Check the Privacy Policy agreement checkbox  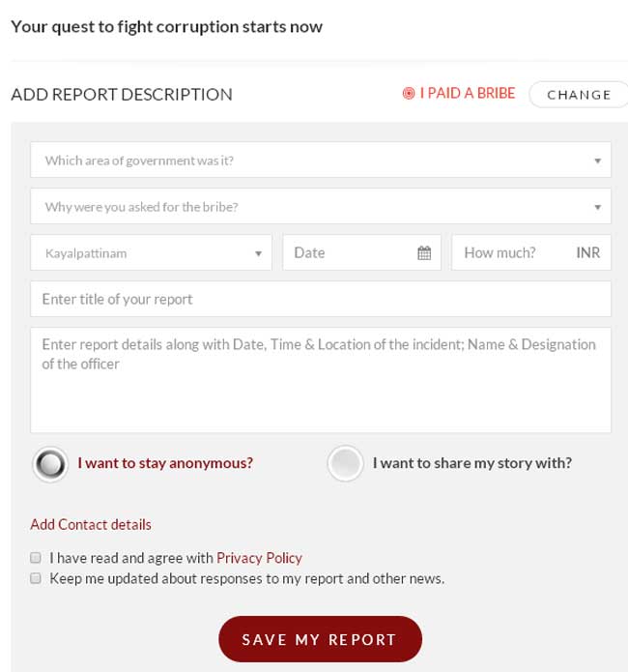click(x=36, y=558)
